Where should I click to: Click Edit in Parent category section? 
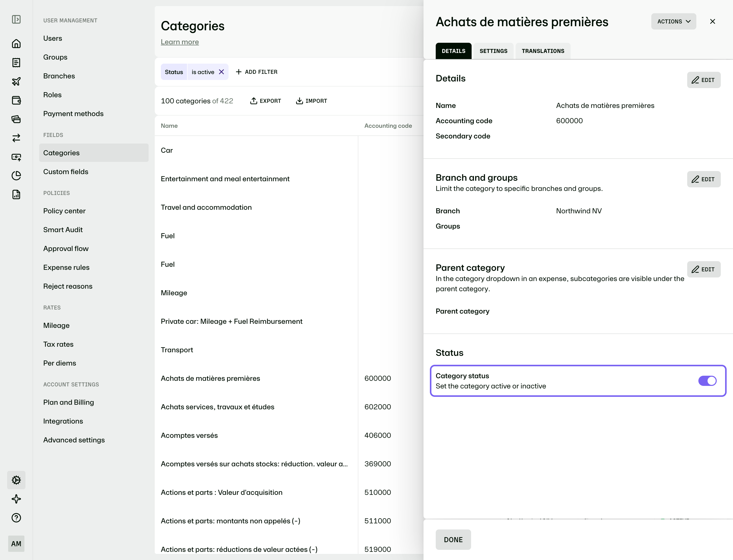click(703, 269)
